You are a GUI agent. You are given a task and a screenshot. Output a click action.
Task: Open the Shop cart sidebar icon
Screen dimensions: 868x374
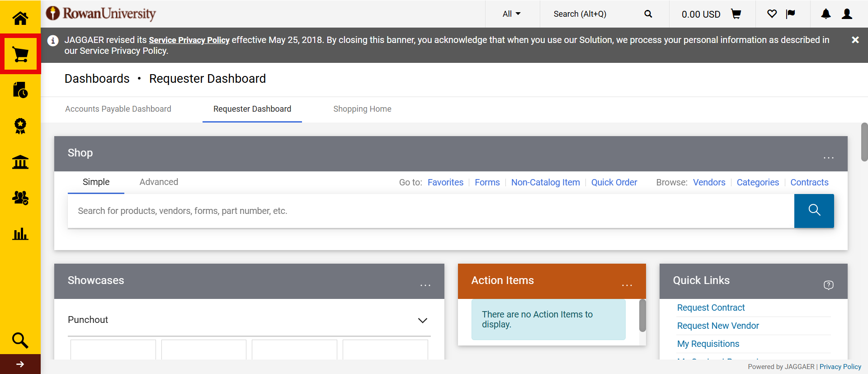coord(20,54)
